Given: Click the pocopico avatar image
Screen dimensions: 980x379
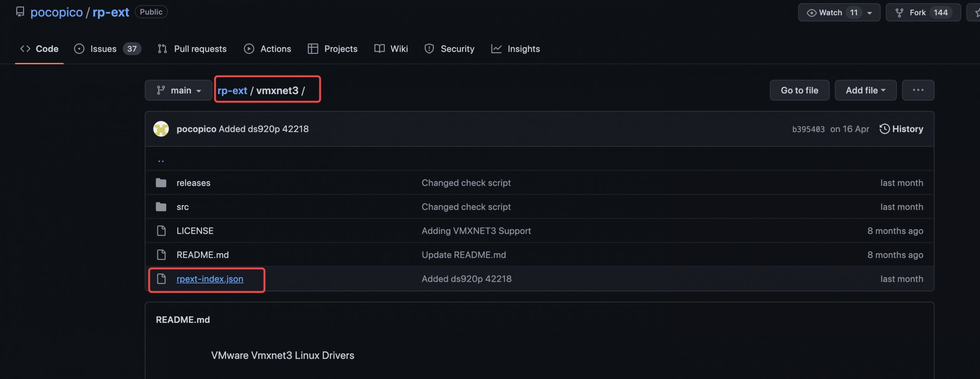Looking at the screenshot, I should click(x=161, y=129).
